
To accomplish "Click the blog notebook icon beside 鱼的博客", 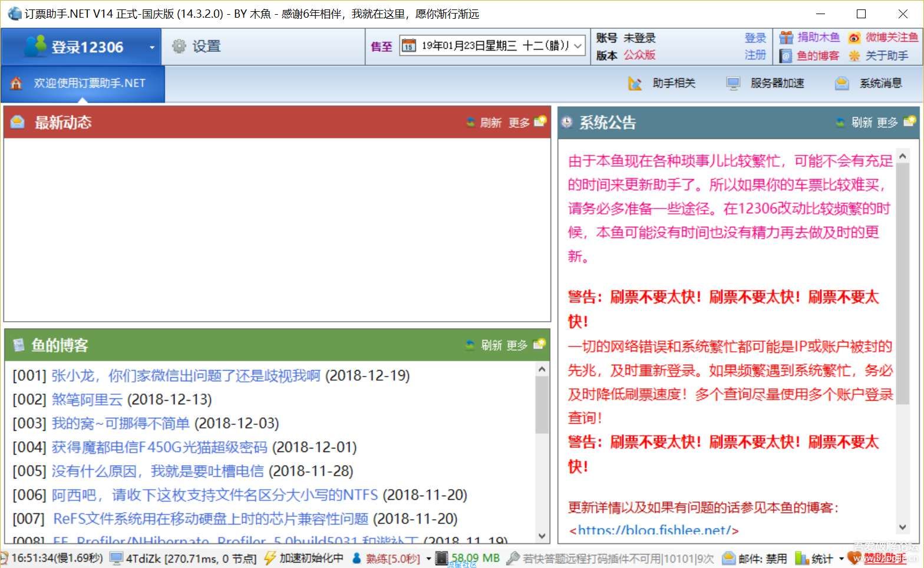I will [x=786, y=56].
